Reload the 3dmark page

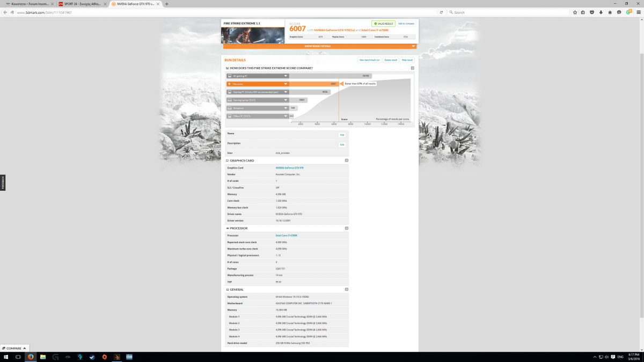pos(441,12)
